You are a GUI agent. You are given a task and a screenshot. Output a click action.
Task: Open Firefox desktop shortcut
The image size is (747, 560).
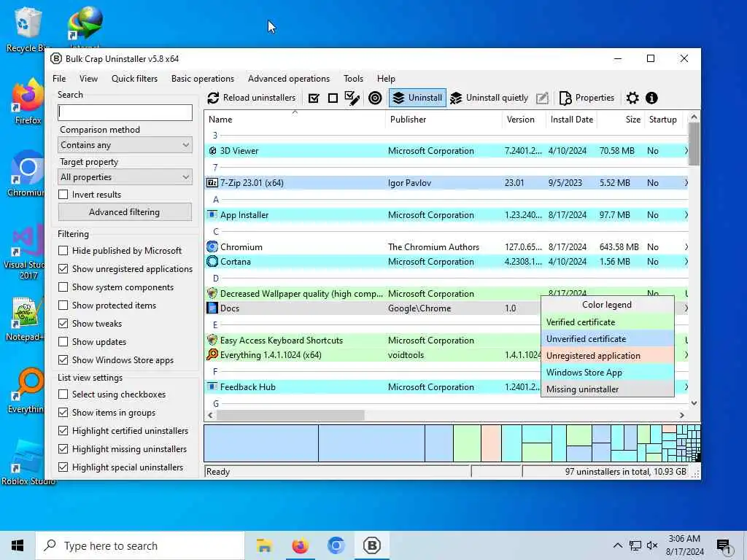pos(28,101)
